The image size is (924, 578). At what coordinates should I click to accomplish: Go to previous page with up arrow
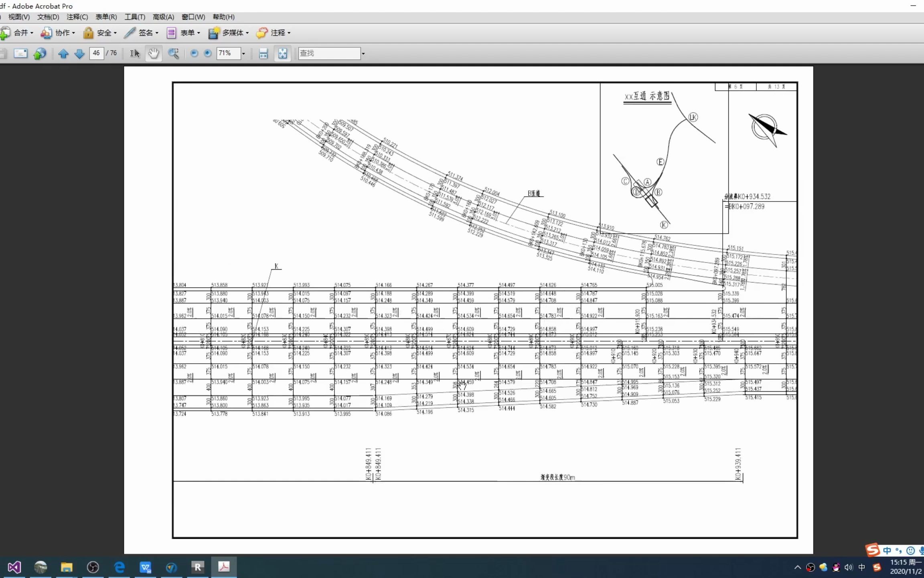tap(63, 53)
